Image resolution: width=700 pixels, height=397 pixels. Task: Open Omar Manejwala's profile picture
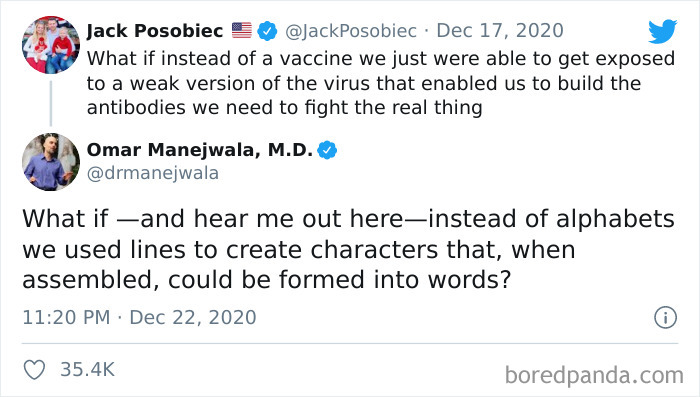[51, 162]
